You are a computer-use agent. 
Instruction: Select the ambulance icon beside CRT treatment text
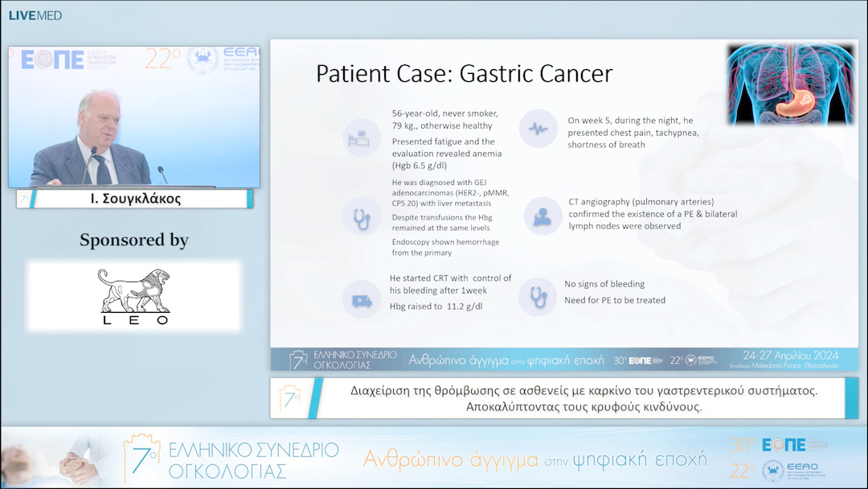coord(360,298)
